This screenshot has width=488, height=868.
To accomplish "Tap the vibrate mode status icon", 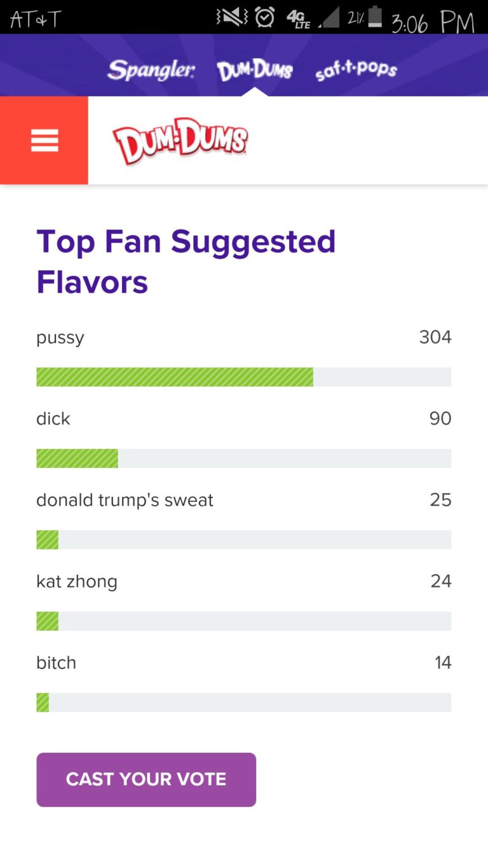I will (x=231, y=17).
